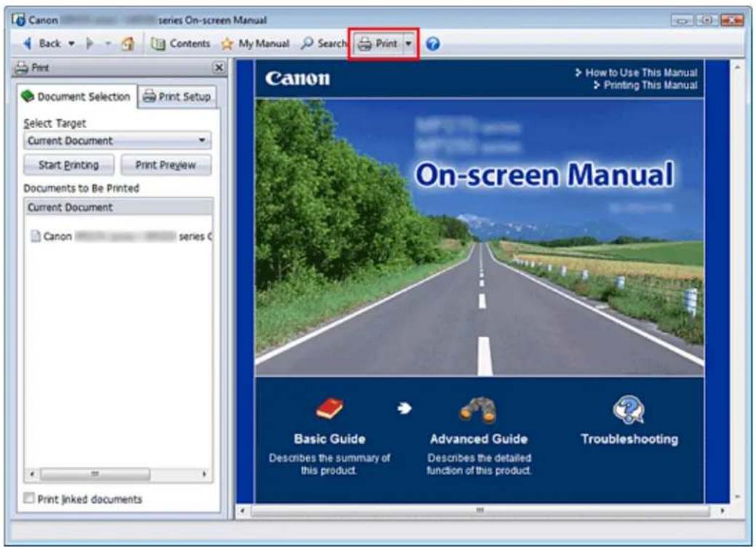756x547 pixels.
Task: Open the Contents toolbar item
Action: point(180,44)
